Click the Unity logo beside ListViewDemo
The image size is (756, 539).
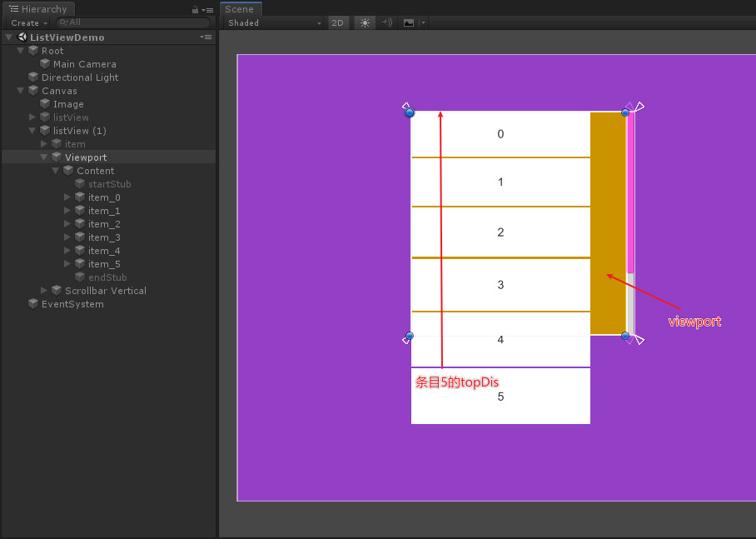[22, 37]
